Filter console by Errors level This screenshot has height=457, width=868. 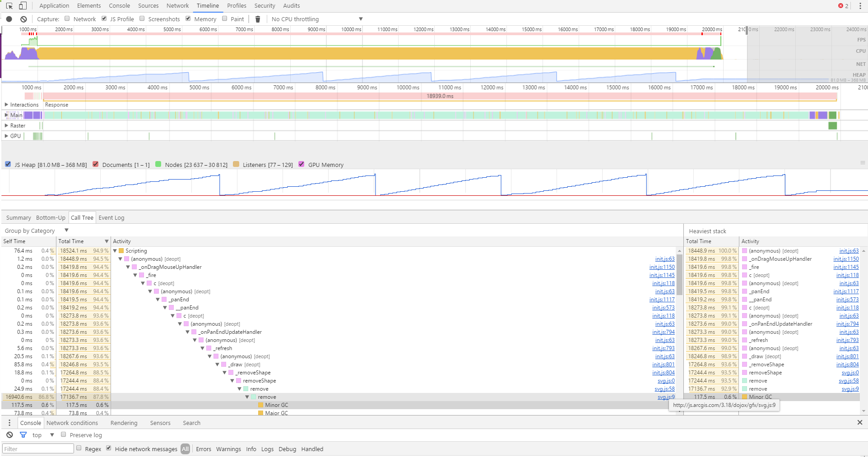coord(203,449)
